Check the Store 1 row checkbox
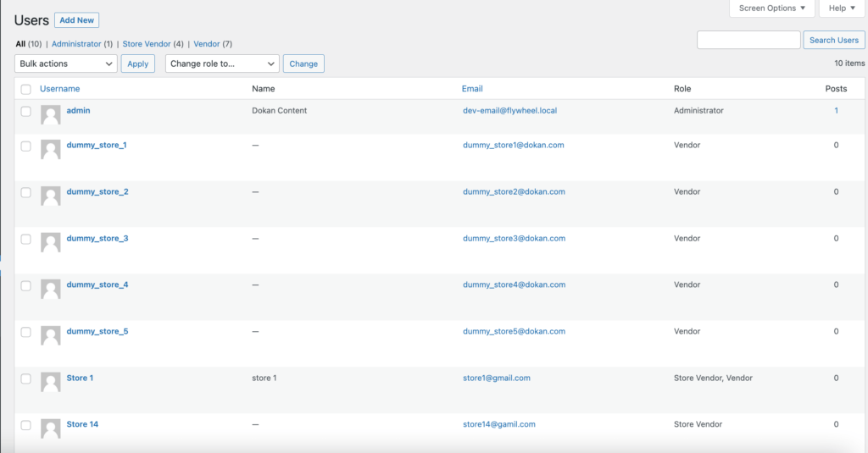 (x=26, y=378)
